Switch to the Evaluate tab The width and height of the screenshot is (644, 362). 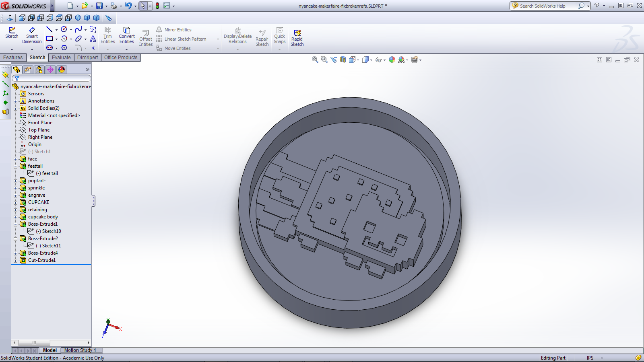click(x=61, y=58)
